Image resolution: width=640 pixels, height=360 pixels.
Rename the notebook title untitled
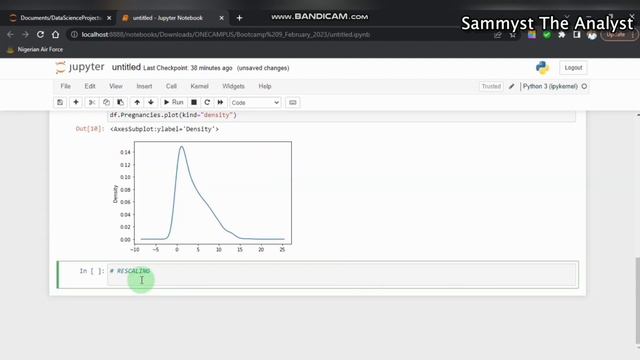tap(126, 67)
